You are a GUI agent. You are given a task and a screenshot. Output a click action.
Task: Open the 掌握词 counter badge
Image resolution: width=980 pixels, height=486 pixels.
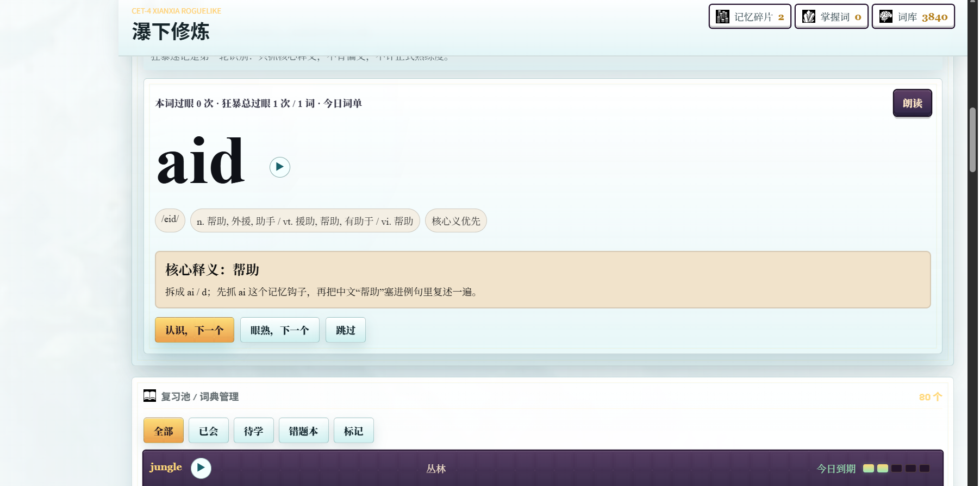[x=832, y=17]
